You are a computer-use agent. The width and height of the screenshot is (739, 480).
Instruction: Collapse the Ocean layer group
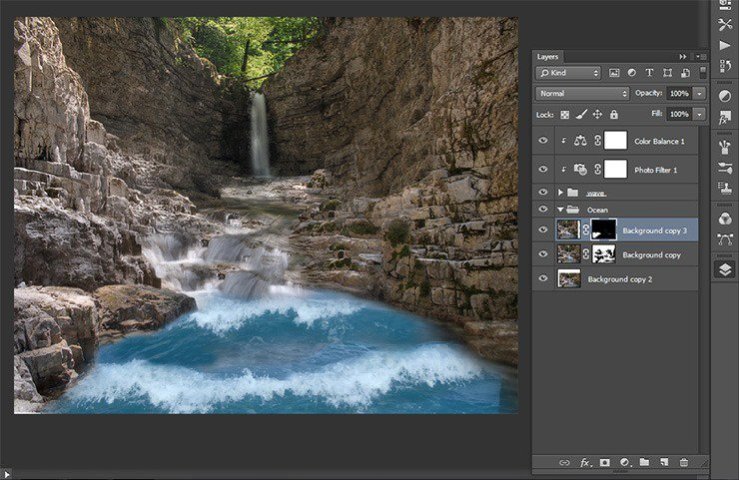click(x=560, y=209)
